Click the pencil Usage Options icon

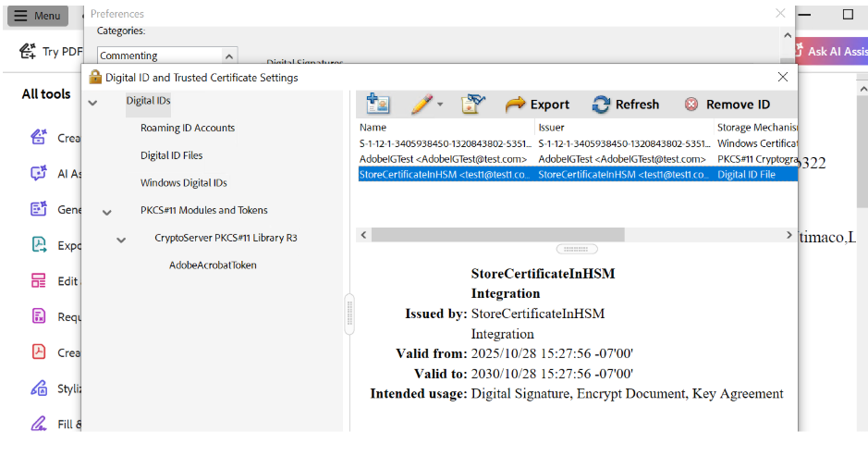pos(422,105)
